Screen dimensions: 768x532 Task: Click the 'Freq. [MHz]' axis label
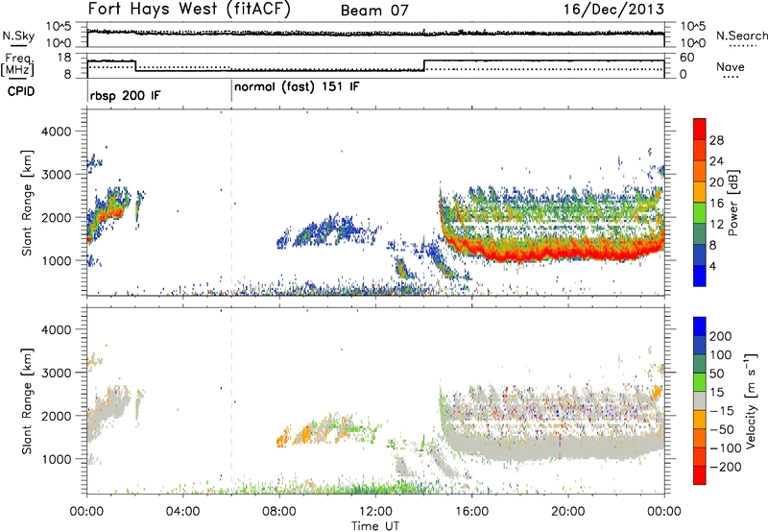[x=17, y=64]
